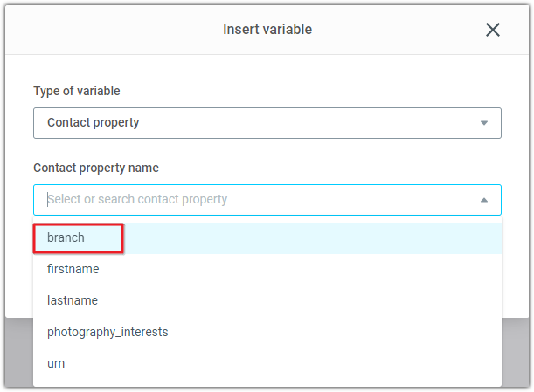The width and height of the screenshot is (534, 392).
Task: Click the Type of variable label
Action: point(77,91)
